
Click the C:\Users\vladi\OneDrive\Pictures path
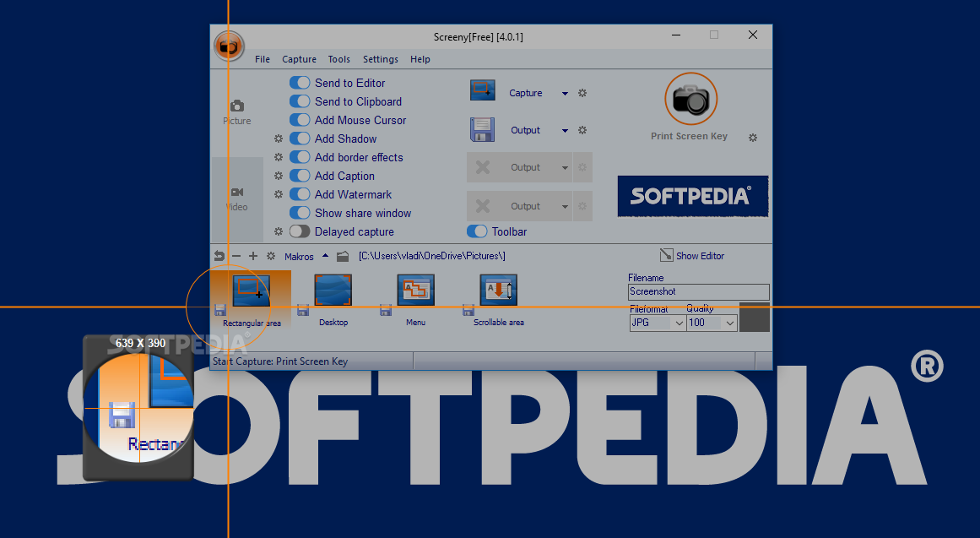tap(432, 256)
